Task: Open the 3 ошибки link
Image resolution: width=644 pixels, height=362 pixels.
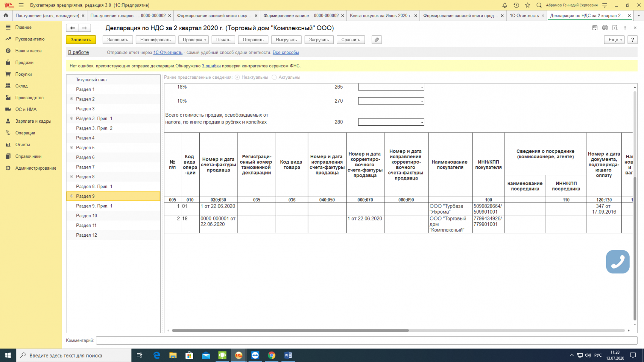Action: (211, 66)
